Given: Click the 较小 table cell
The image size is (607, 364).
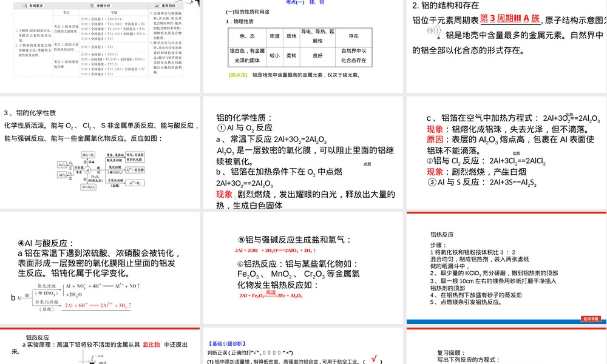Looking at the screenshot, I should coord(274,56).
